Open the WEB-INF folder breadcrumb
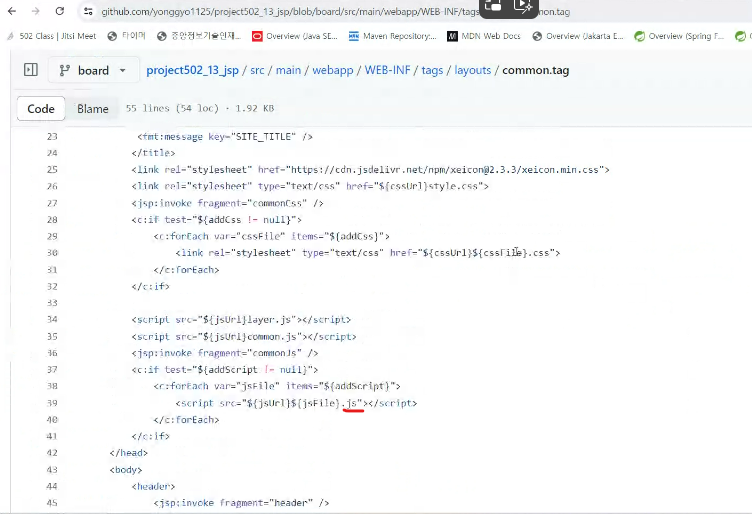752x514 pixels. tap(388, 70)
